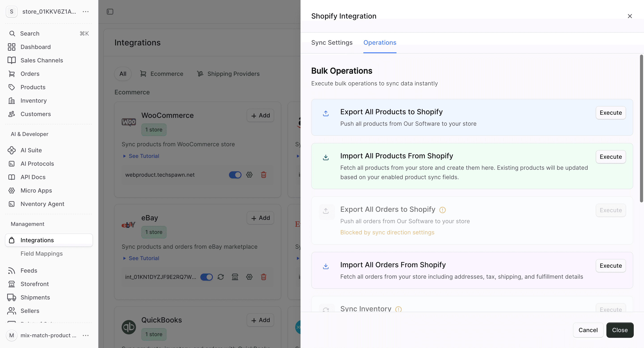
Task: Switch to the Sync Settings tab
Action: click(332, 43)
